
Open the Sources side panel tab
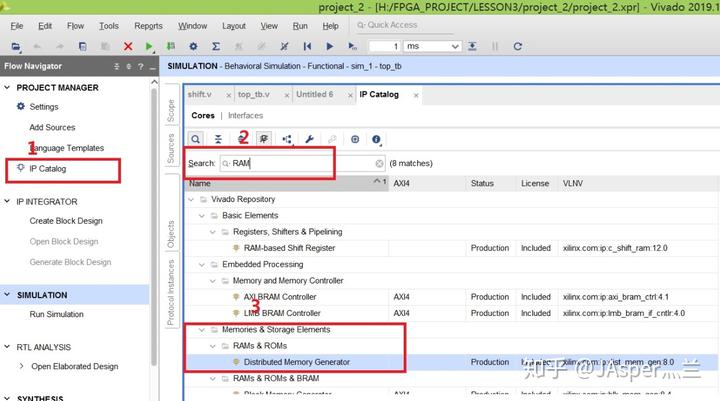[x=171, y=148]
